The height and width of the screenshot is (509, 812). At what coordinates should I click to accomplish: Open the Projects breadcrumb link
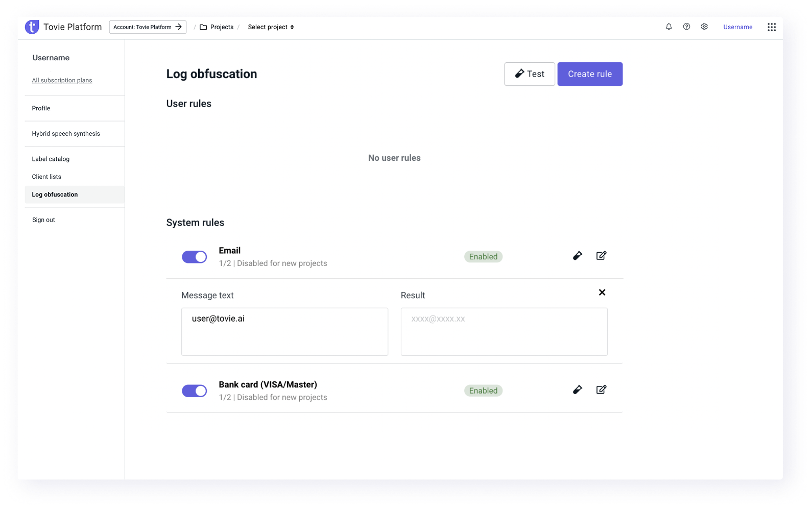(x=222, y=27)
